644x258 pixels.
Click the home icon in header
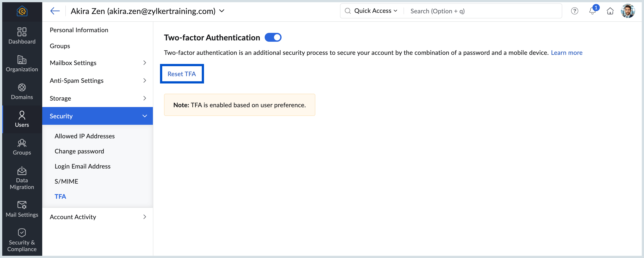(610, 11)
